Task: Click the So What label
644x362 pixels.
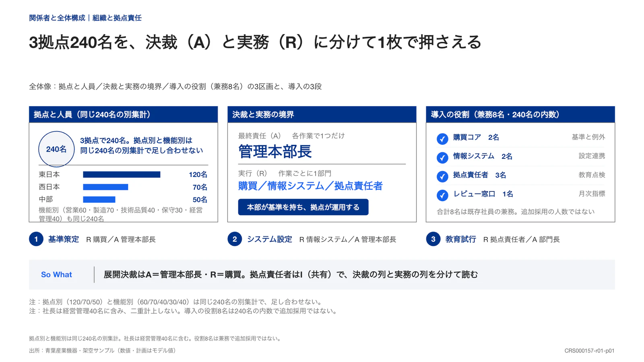Action: (x=56, y=275)
